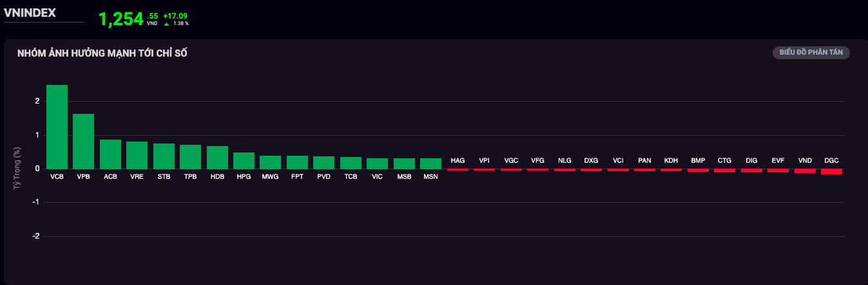Click the MSN green bar
Image resolution: width=868 pixels, height=285 pixels.
tap(431, 163)
